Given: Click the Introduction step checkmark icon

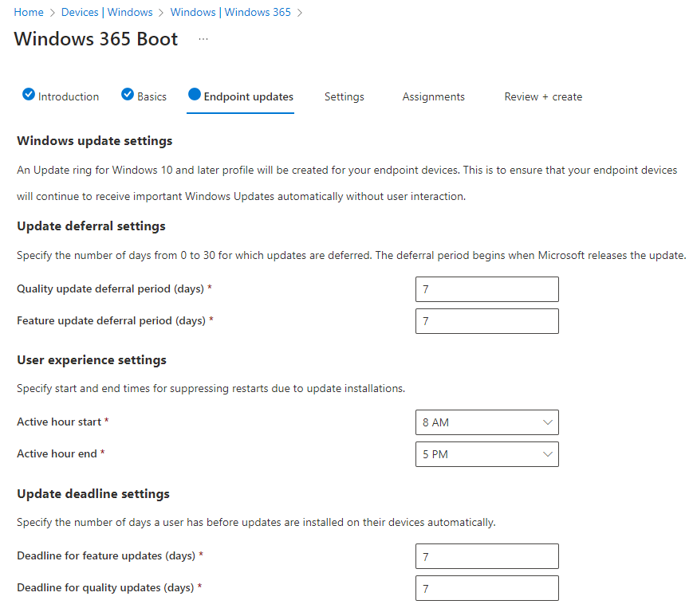Looking at the screenshot, I should pos(29,95).
